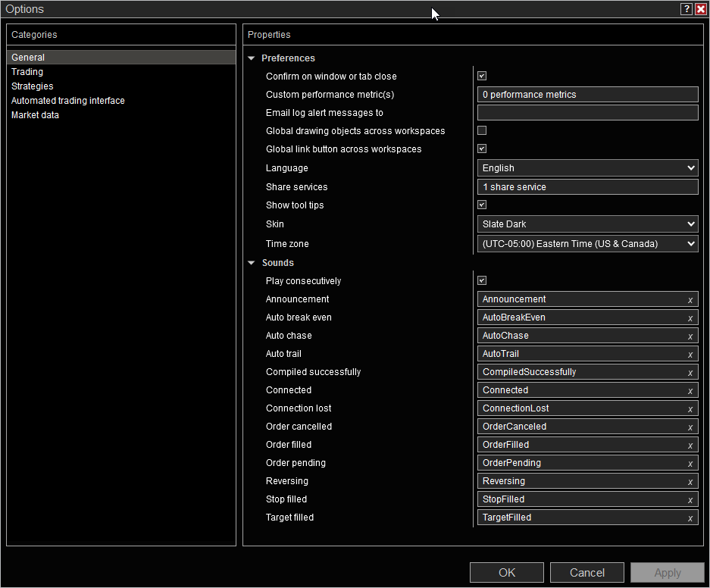Screen dimensions: 710x588
Task: Enable Global drawing objects across workspaces
Action: [x=482, y=130]
